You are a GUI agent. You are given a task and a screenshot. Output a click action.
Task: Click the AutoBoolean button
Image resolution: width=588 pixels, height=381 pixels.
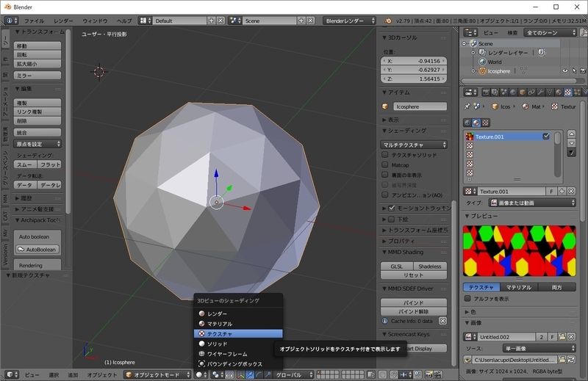click(37, 249)
